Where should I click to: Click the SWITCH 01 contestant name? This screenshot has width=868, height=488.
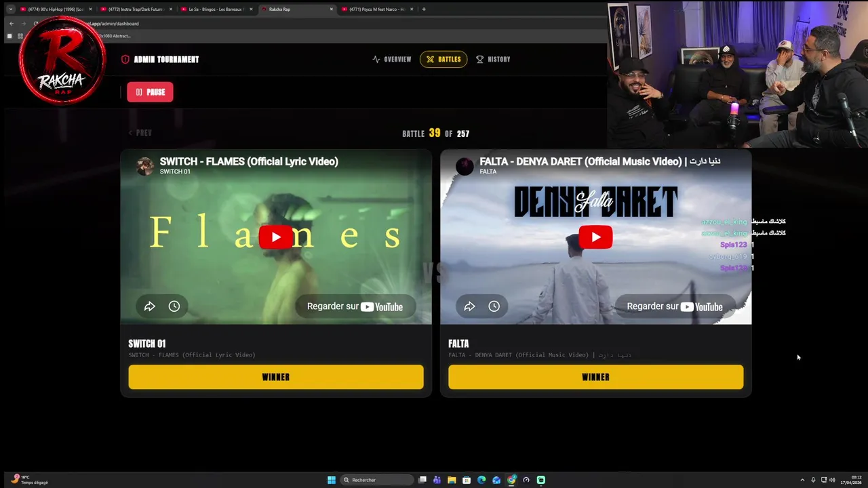[x=147, y=344]
